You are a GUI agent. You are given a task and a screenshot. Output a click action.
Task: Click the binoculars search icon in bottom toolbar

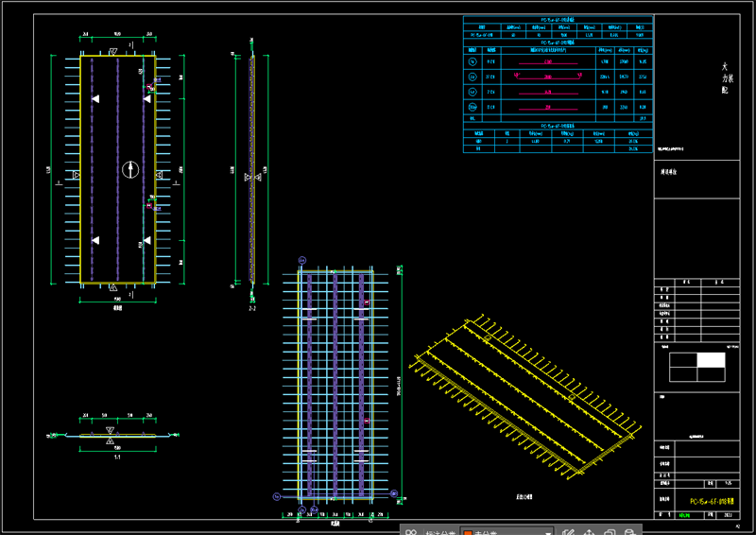click(x=411, y=532)
